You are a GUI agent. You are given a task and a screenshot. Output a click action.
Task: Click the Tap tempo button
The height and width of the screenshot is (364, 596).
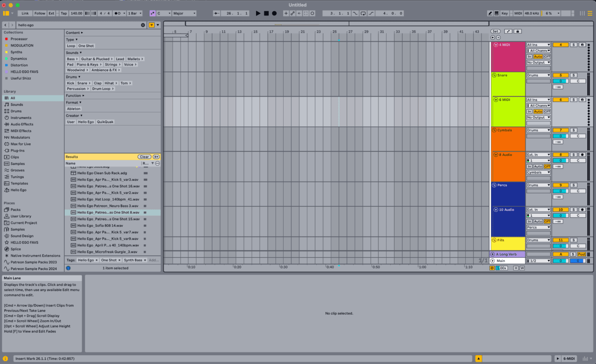[63, 13]
